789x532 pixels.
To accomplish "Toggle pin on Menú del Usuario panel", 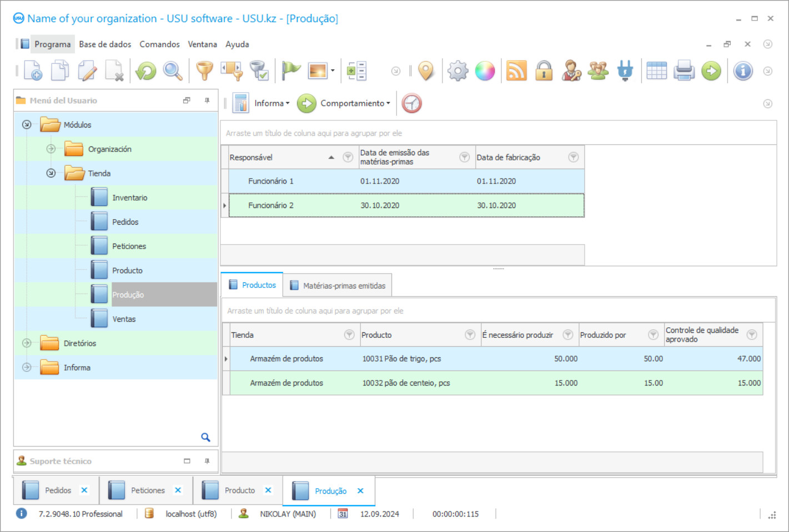I will click(x=207, y=100).
